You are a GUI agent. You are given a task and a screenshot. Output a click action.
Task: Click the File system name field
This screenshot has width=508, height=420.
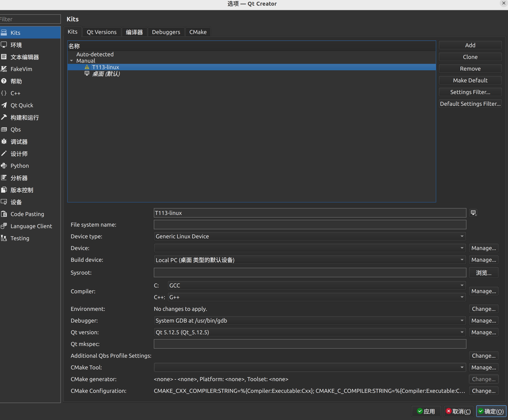tap(310, 225)
